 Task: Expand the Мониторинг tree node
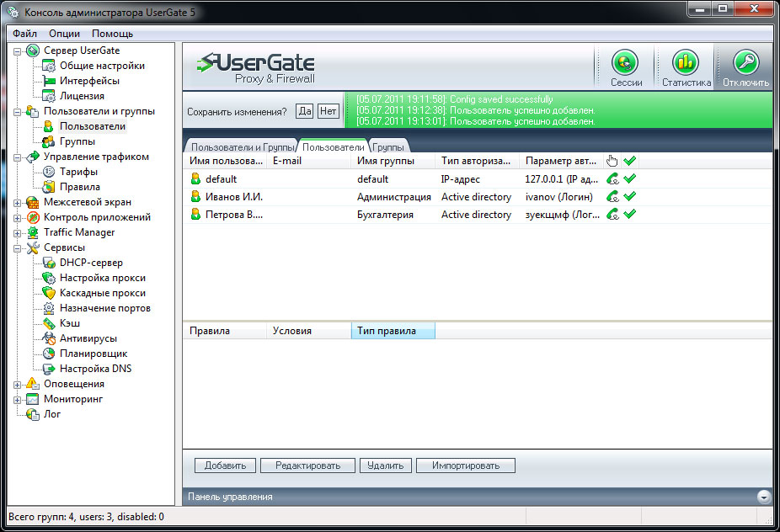point(18,400)
